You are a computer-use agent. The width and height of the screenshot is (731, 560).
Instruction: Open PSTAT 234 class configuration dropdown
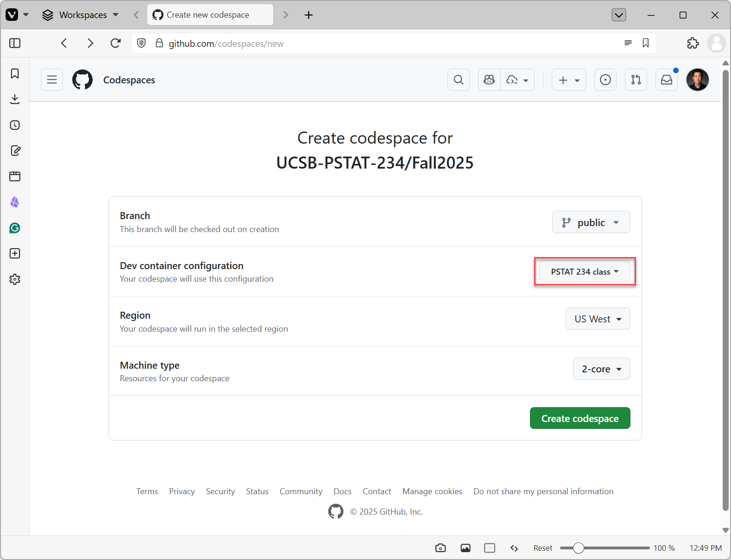[584, 272]
